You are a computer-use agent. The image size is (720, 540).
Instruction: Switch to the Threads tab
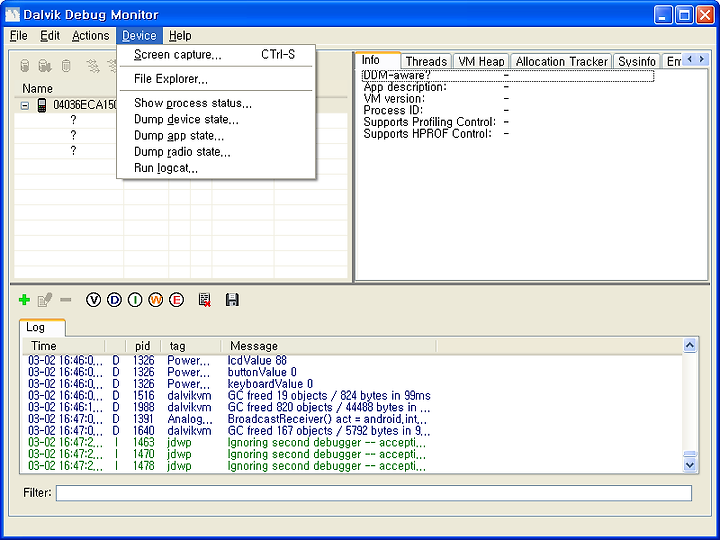(426, 61)
